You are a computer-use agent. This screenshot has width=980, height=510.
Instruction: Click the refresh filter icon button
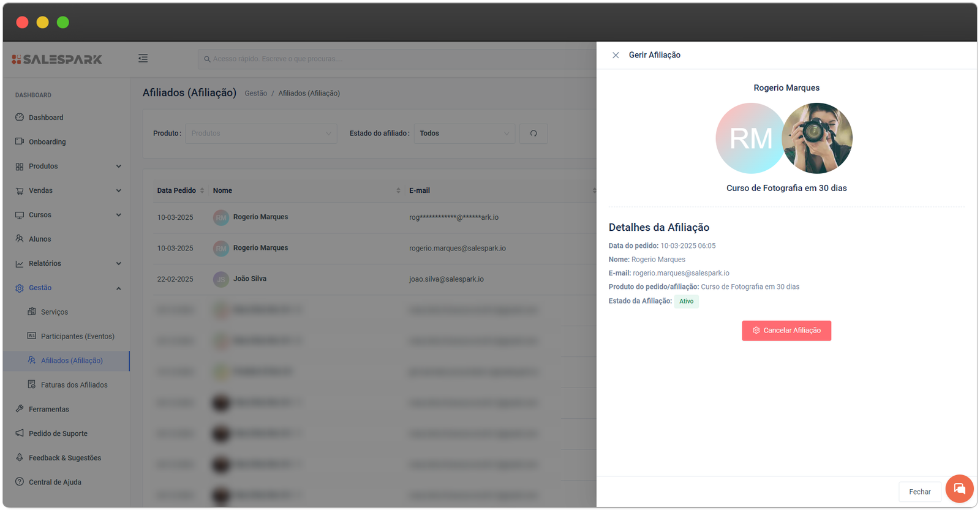tap(533, 133)
